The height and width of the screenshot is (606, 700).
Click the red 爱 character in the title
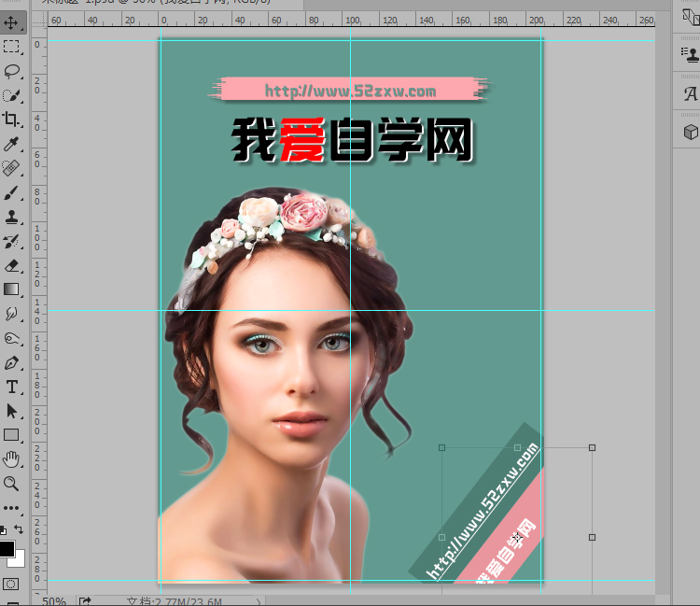point(302,139)
